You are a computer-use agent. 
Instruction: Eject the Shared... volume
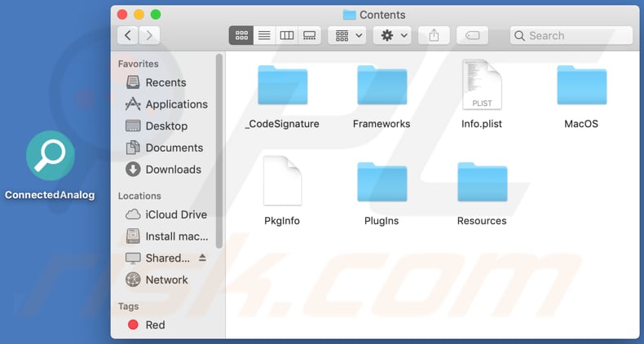point(202,258)
